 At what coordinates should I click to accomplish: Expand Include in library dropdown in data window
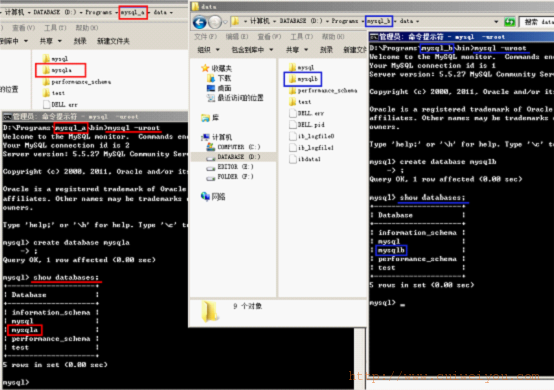click(252, 50)
